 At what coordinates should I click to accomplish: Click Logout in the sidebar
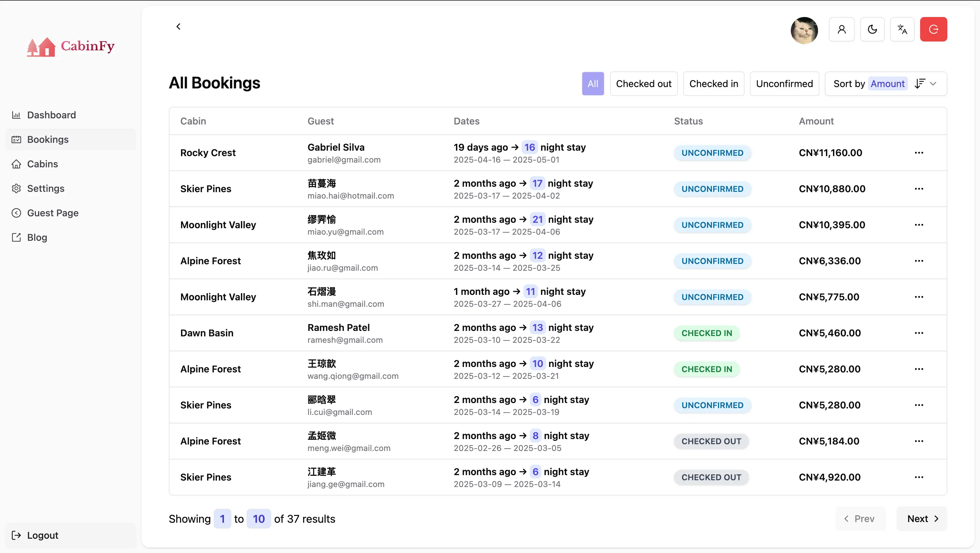(x=43, y=535)
